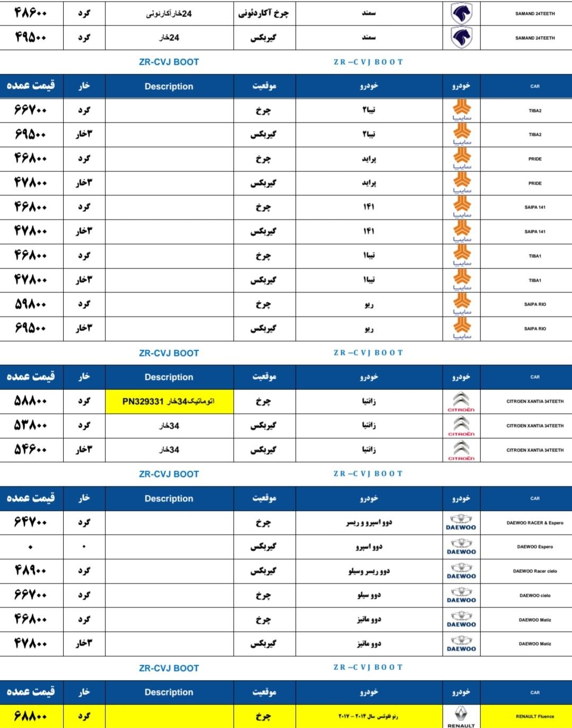Click the Saipa logo in first SAIPA 141 row
572x728 pixels.
pyautogui.click(x=461, y=207)
